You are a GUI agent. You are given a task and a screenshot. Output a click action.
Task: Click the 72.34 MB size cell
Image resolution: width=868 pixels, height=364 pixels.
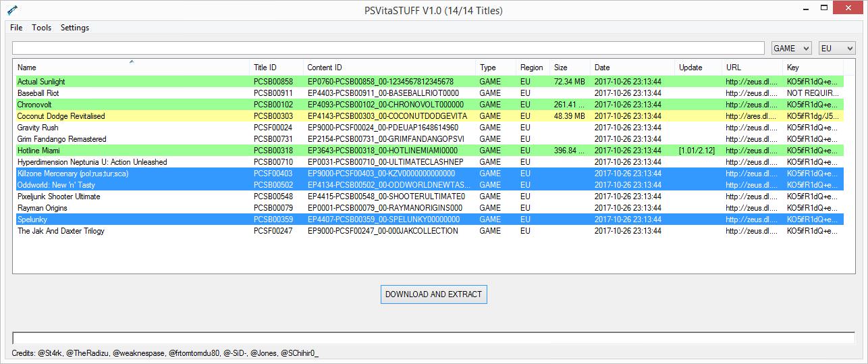[x=569, y=82]
